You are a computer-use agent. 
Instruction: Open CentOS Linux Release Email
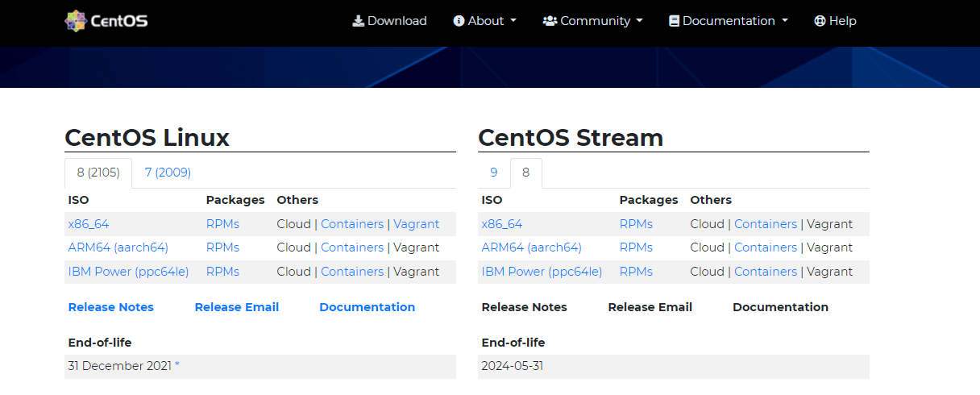tap(237, 307)
